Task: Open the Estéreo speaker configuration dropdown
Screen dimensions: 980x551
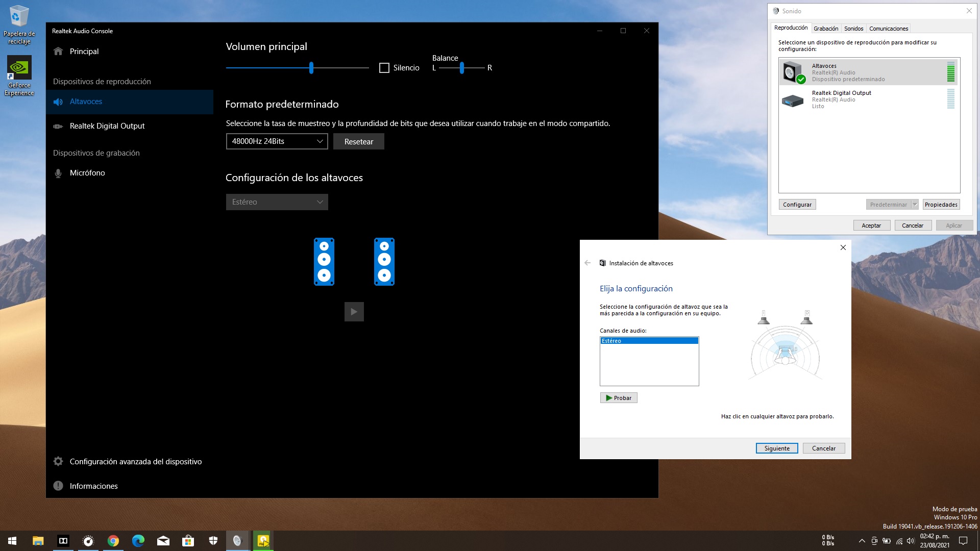Action: [277, 202]
